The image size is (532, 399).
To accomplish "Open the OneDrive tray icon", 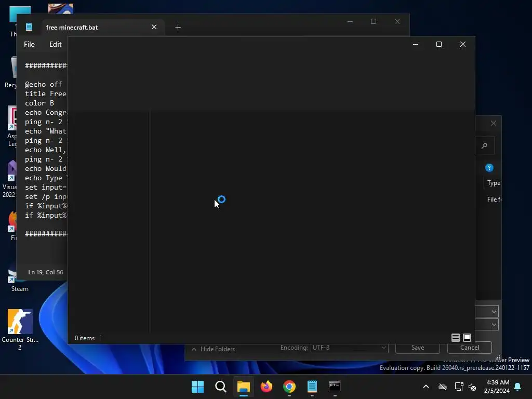I will pos(443,387).
